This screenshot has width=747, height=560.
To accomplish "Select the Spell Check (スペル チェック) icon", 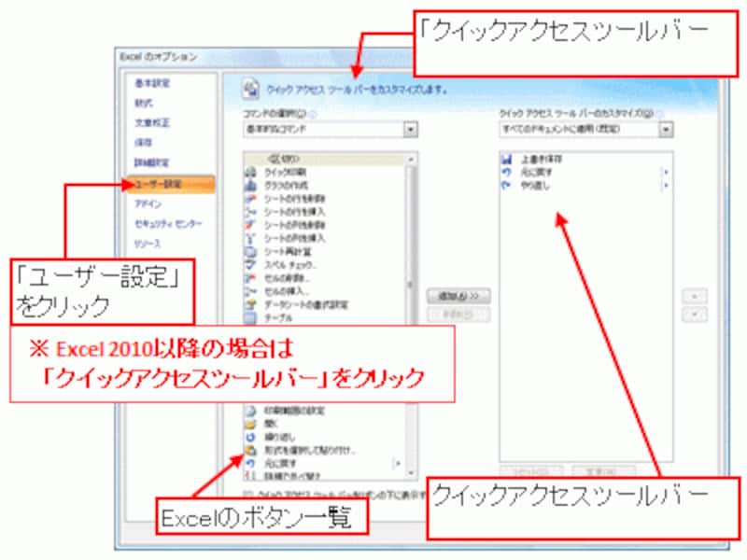I will point(250,265).
